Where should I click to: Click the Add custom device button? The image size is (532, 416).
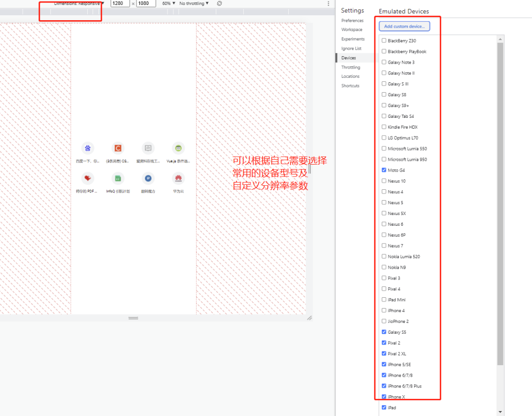(404, 26)
